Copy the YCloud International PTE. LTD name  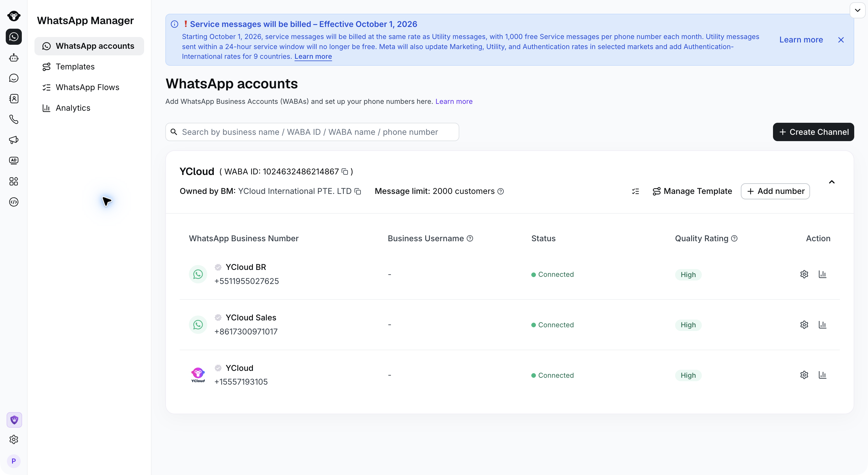click(x=358, y=192)
